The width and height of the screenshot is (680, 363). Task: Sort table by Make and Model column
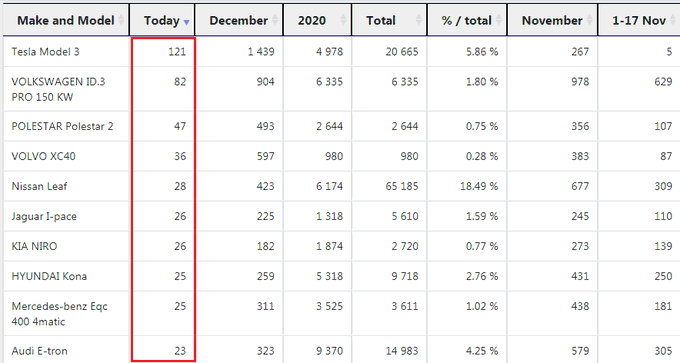click(66, 20)
